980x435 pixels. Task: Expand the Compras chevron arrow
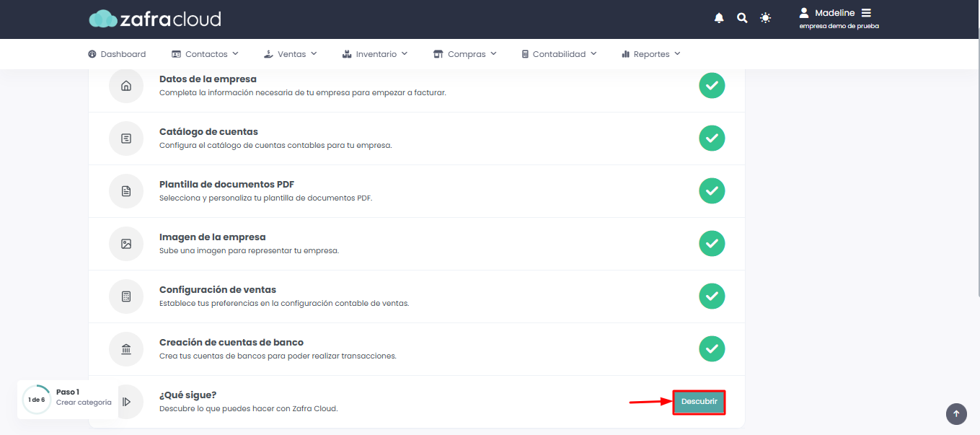click(x=493, y=53)
